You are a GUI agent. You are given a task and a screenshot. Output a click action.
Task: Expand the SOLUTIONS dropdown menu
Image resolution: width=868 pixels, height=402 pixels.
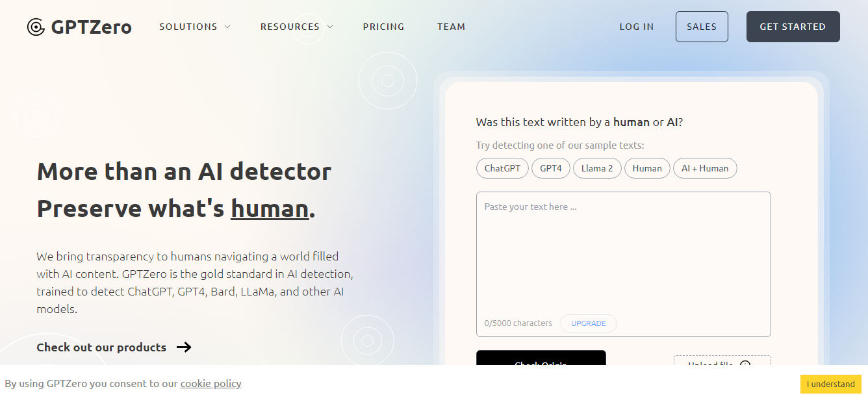195,27
